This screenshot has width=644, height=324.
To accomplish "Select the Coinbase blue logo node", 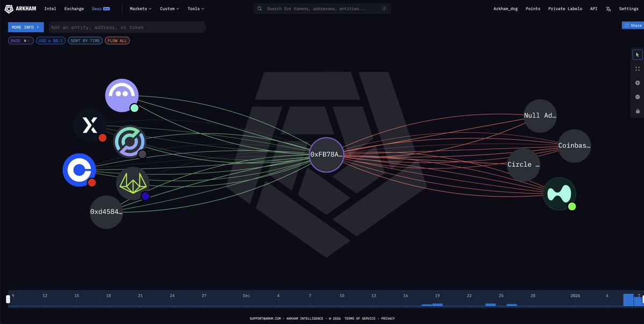I will pyautogui.click(x=79, y=170).
